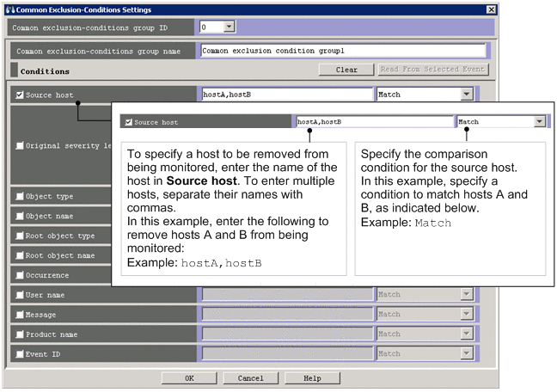Image resolution: width=557 pixels, height=392 pixels.
Task: Open Help for this dialog
Action: coord(312,377)
